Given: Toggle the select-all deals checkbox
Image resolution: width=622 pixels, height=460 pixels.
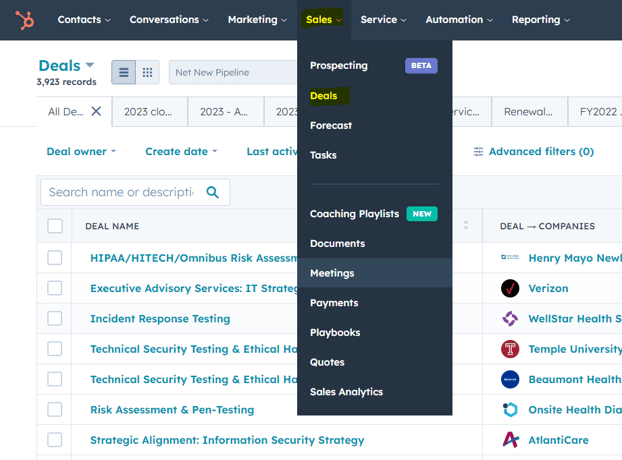Looking at the screenshot, I should [55, 226].
